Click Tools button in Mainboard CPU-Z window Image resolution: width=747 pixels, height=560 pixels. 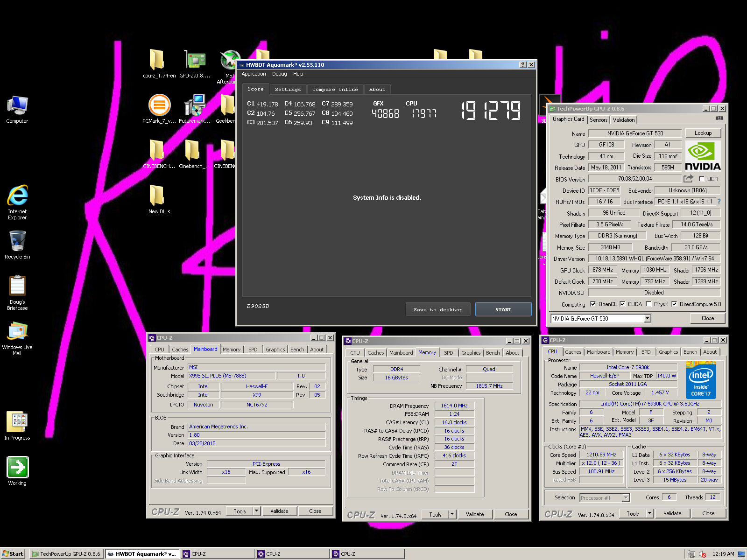pos(240,511)
